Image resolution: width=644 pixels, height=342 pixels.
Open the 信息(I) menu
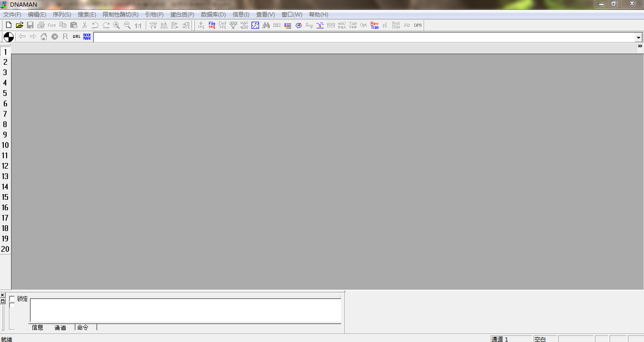[x=241, y=15]
